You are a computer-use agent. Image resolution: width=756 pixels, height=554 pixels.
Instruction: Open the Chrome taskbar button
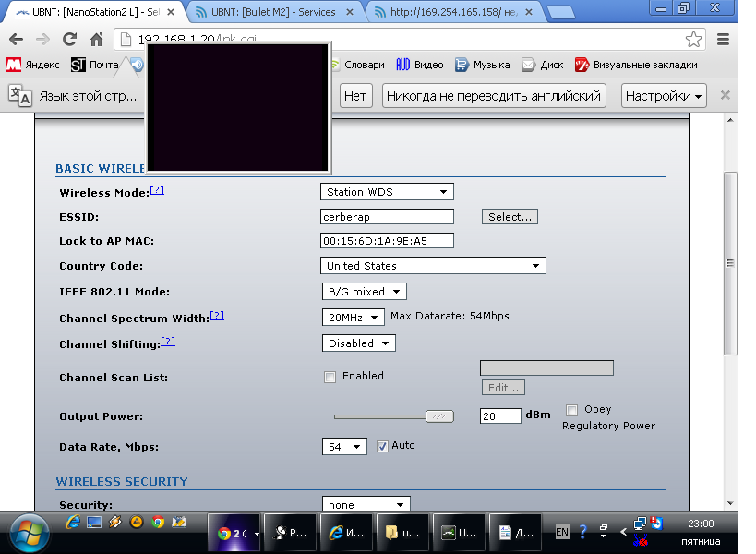click(234, 533)
